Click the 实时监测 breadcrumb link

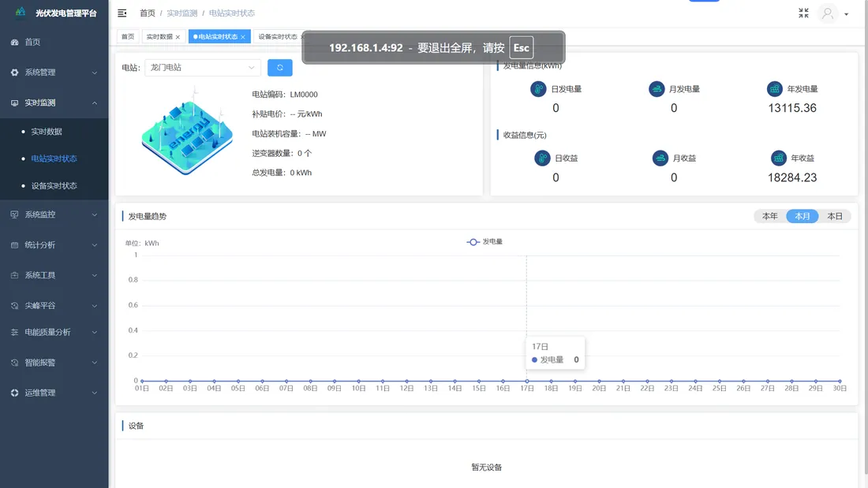[x=182, y=13]
